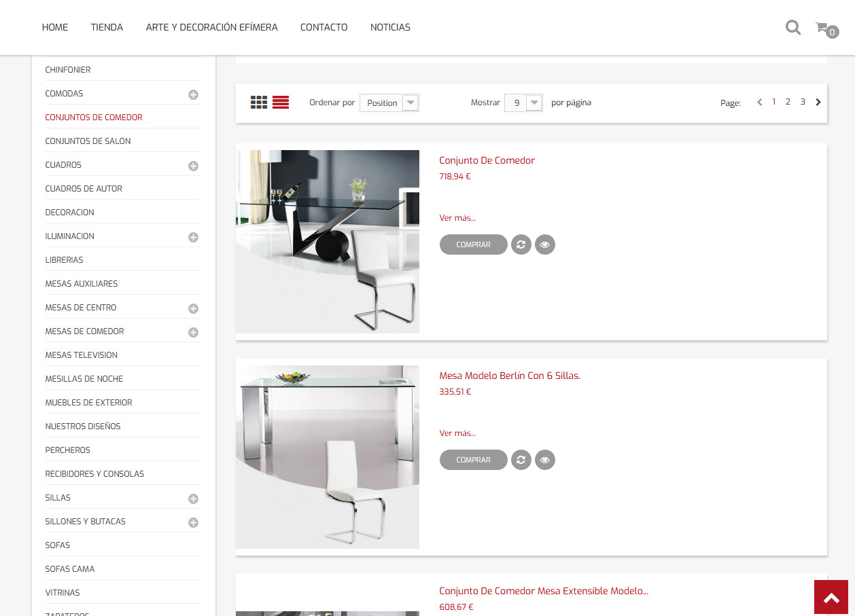Expand the ILUMINACION category
This screenshot has width=855, height=616.
194,237
